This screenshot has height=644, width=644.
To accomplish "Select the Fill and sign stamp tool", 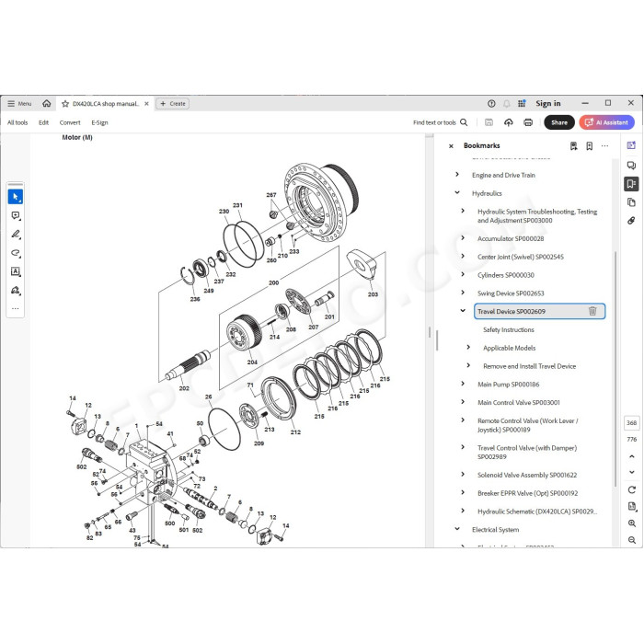I will 16,291.
